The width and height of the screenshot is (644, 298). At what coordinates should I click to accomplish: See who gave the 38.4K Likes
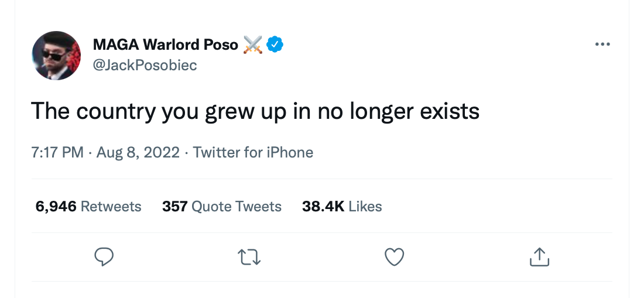pos(342,207)
